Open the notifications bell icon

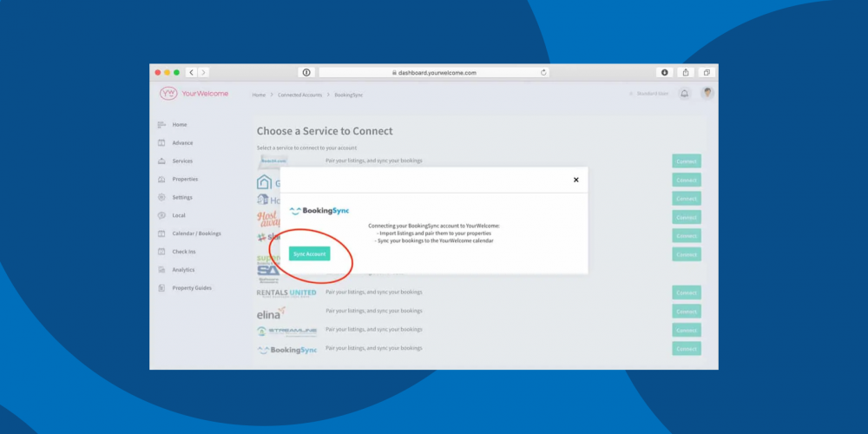click(x=684, y=94)
